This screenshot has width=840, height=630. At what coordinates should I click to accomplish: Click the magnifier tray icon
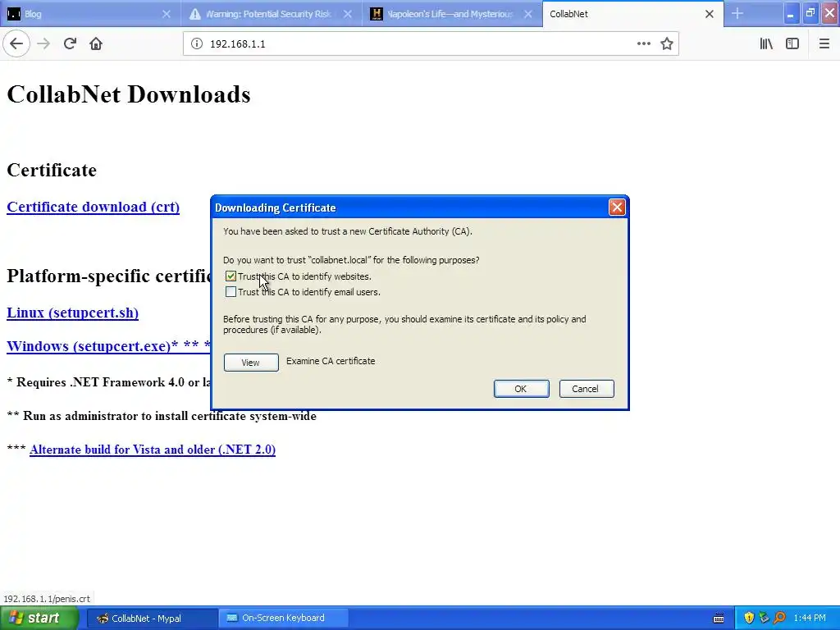pyautogui.click(x=779, y=618)
